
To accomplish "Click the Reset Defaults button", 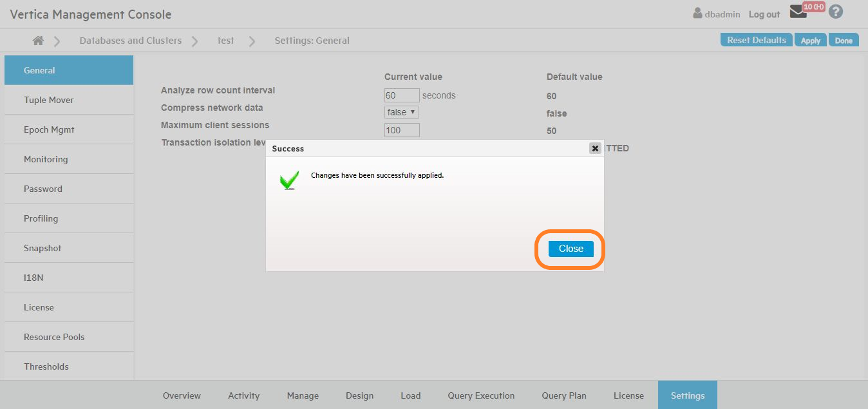I will (756, 40).
